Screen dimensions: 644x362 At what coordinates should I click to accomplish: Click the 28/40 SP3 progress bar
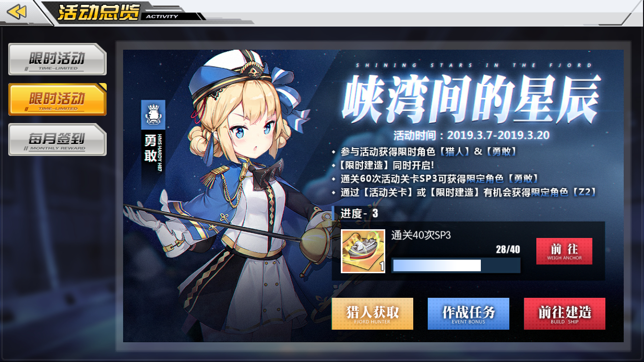point(456,265)
